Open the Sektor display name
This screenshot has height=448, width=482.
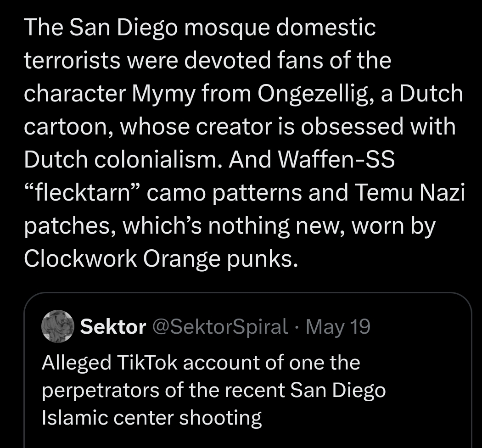(x=113, y=326)
